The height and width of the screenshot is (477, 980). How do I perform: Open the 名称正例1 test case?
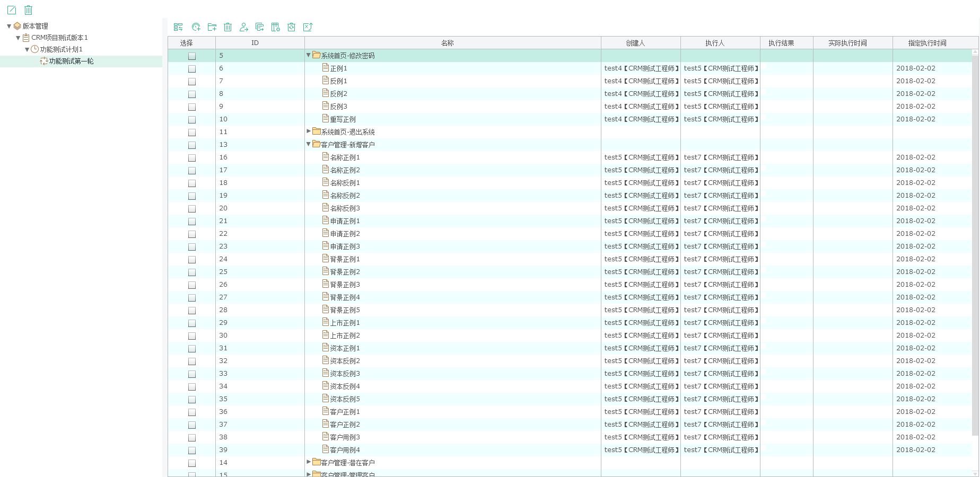click(345, 157)
